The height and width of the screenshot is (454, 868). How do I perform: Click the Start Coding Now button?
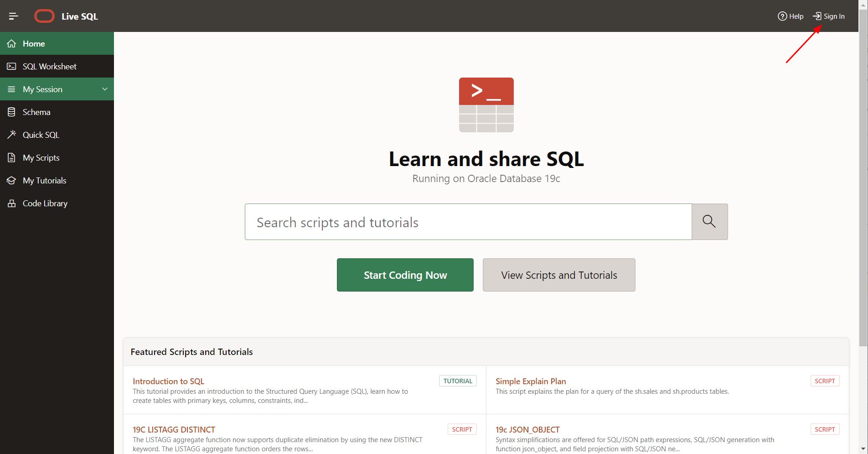(x=405, y=275)
